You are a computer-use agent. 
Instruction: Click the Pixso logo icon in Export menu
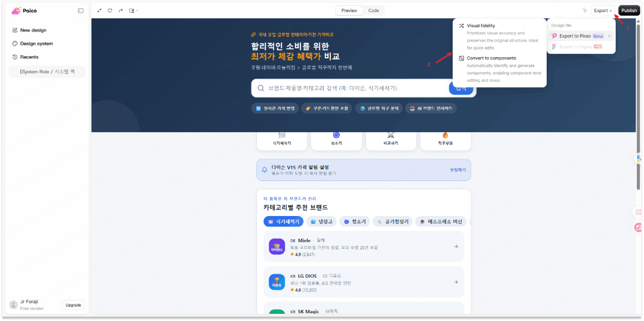click(x=554, y=36)
